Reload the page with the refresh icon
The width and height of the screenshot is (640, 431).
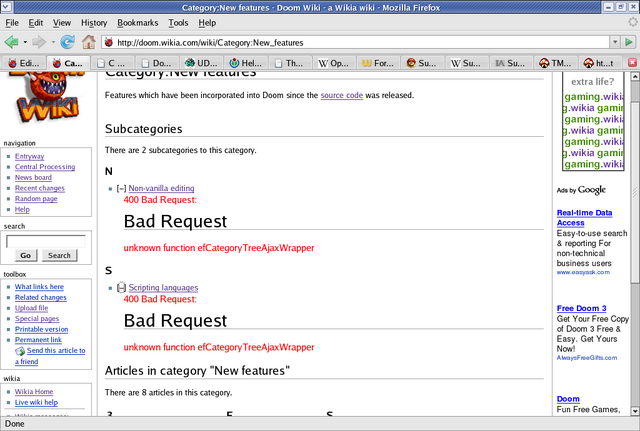point(67,42)
